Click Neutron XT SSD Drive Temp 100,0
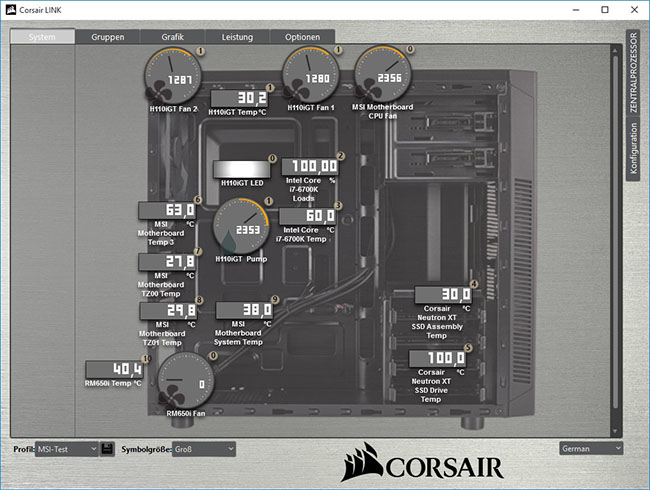Image resolution: width=650 pixels, height=490 pixels. [x=438, y=358]
